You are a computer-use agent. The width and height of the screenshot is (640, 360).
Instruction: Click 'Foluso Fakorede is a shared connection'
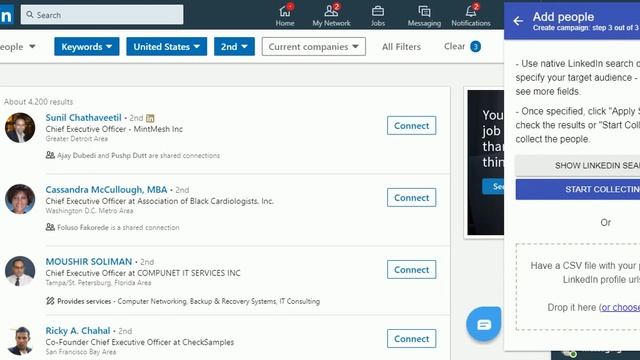pyautogui.click(x=118, y=227)
